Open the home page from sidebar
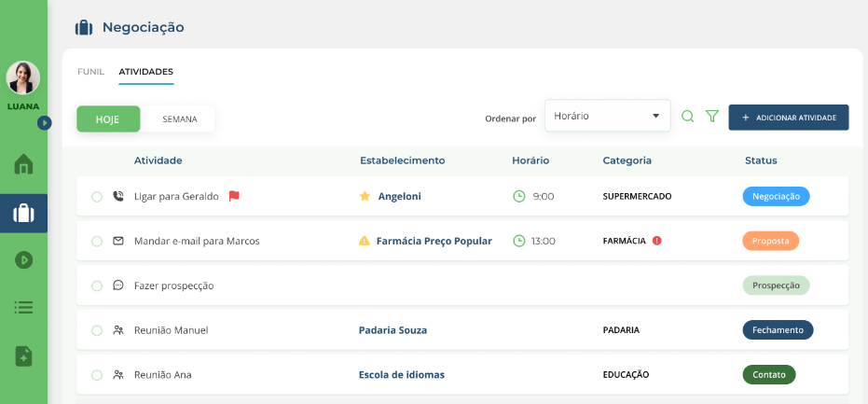The image size is (868, 404). click(23, 165)
